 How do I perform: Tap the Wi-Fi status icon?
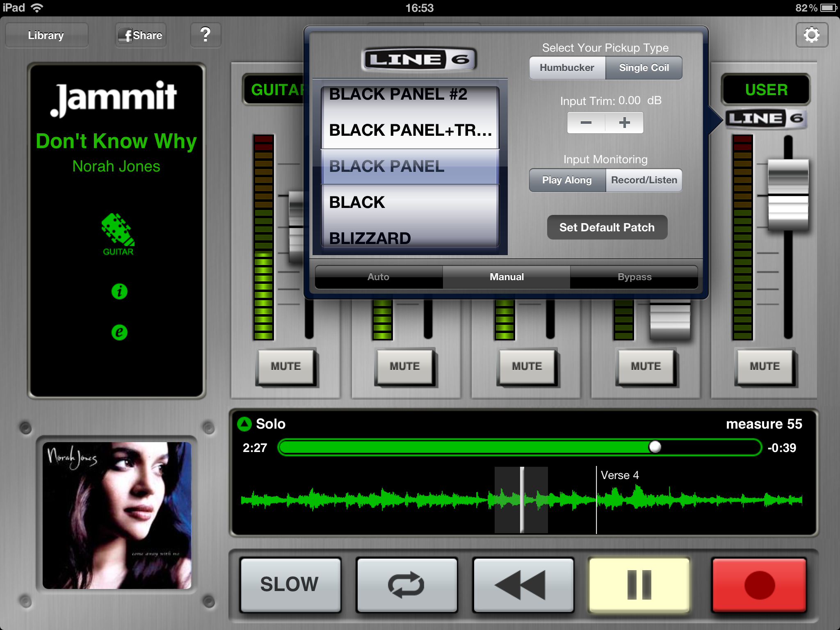click(37, 8)
